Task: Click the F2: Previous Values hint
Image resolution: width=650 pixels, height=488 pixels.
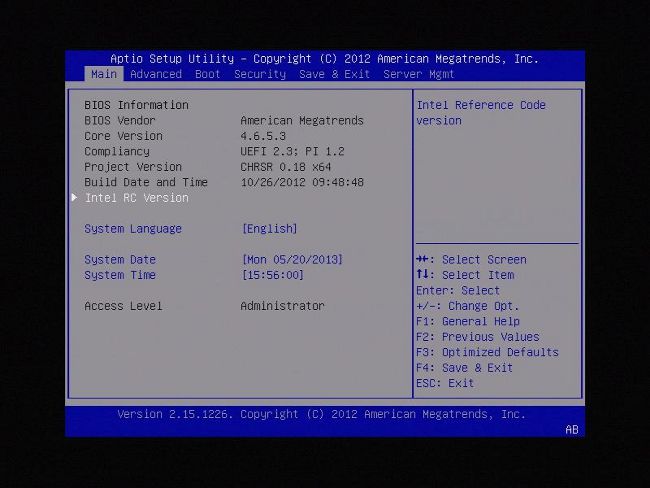Action: pyautogui.click(x=478, y=337)
